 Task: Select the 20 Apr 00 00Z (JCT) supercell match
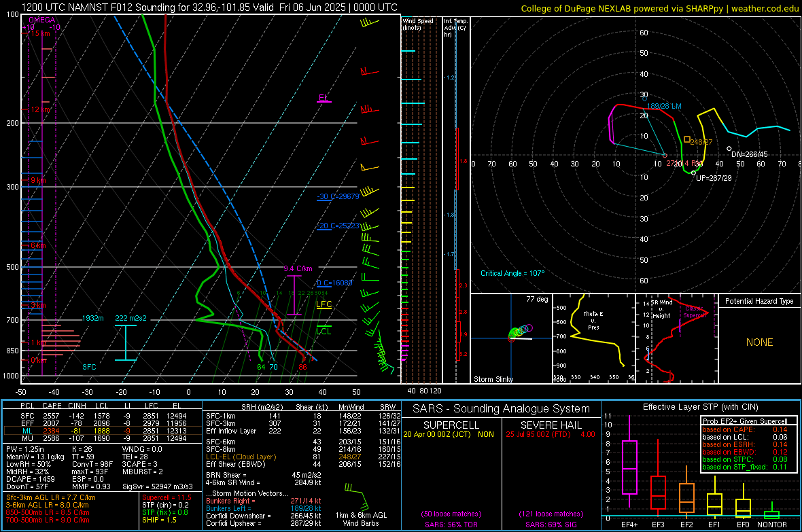[x=449, y=434]
